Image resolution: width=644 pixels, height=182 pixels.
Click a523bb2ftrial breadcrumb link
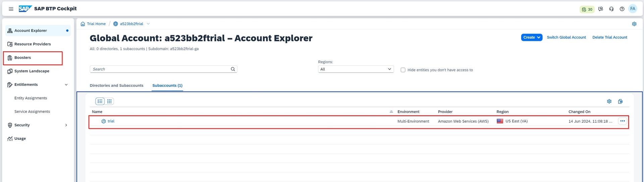click(x=131, y=24)
